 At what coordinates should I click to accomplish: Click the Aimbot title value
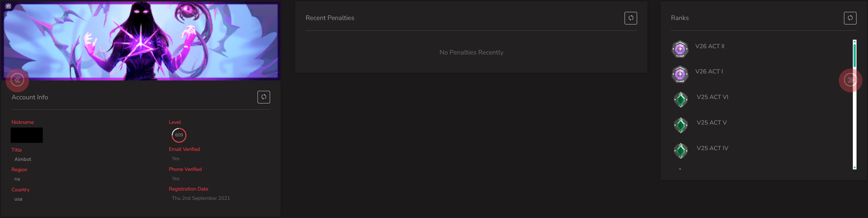23,159
